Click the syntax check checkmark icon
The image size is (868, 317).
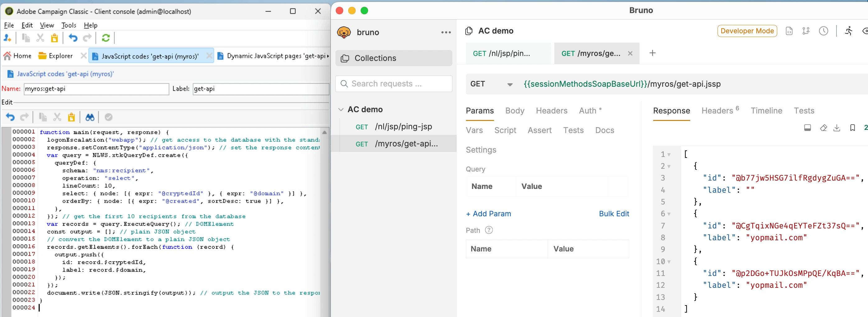[x=108, y=117]
